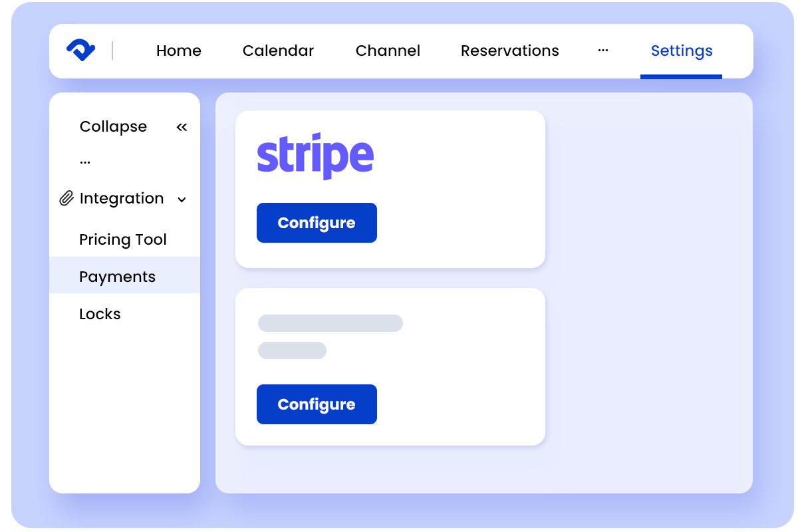The height and width of the screenshot is (532, 798).
Task: Open Locks in the sidebar
Action: tap(100, 314)
